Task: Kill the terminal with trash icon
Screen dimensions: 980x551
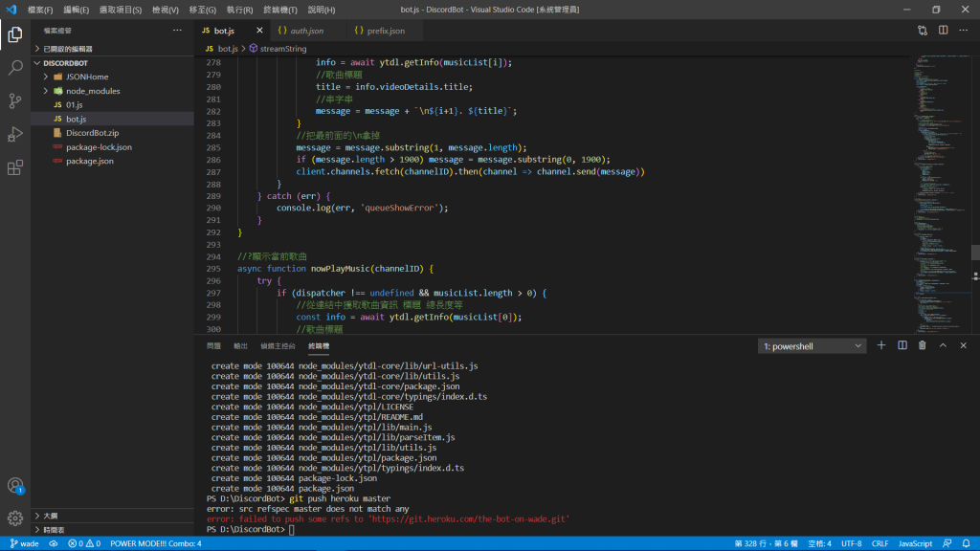Action: pyautogui.click(x=923, y=345)
